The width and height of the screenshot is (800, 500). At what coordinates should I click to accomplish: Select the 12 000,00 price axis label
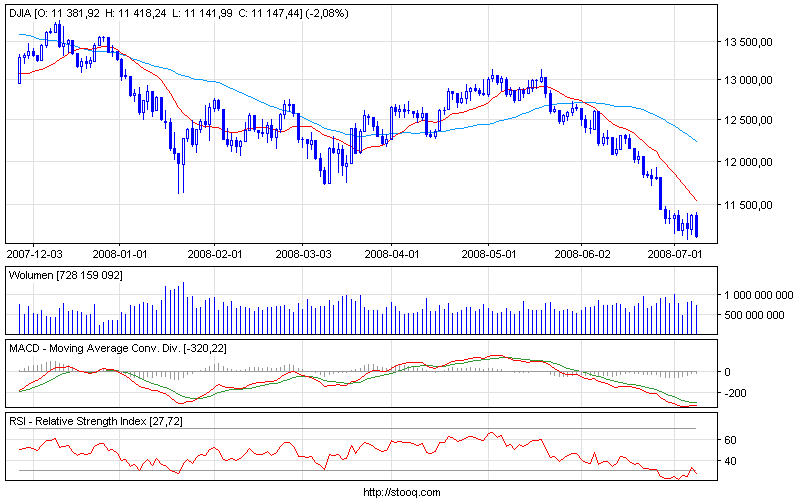pyautogui.click(x=748, y=162)
